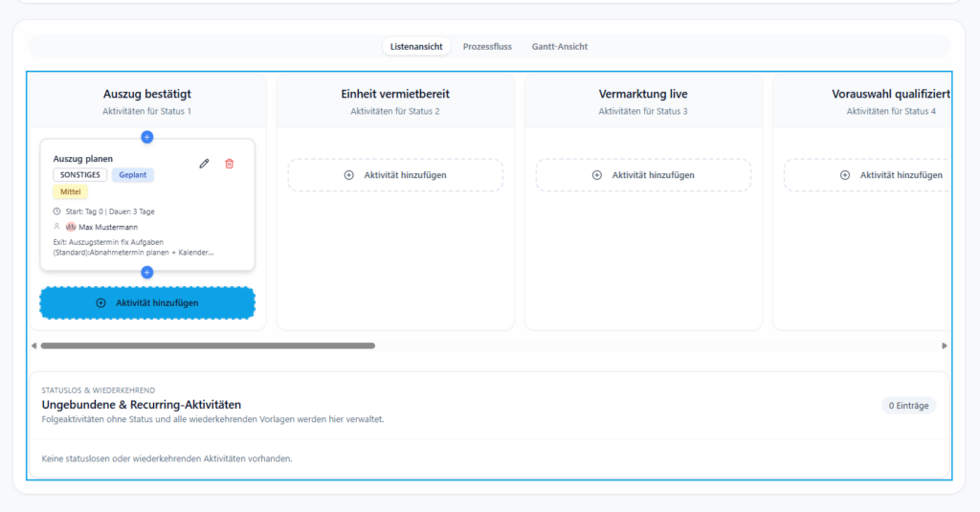The width and height of the screenshot is (980, 512).
Task: Click the 0 Einträge counter badge
Action: [908, 406]
